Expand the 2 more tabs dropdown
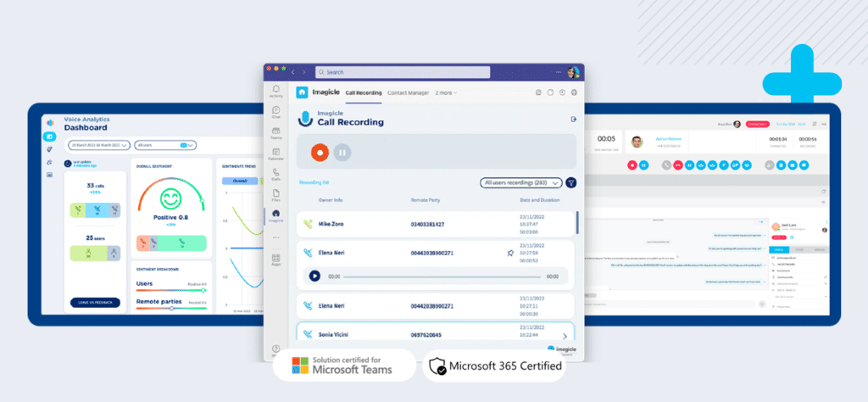This screenshot has width=868, height=402. (447, 92)
